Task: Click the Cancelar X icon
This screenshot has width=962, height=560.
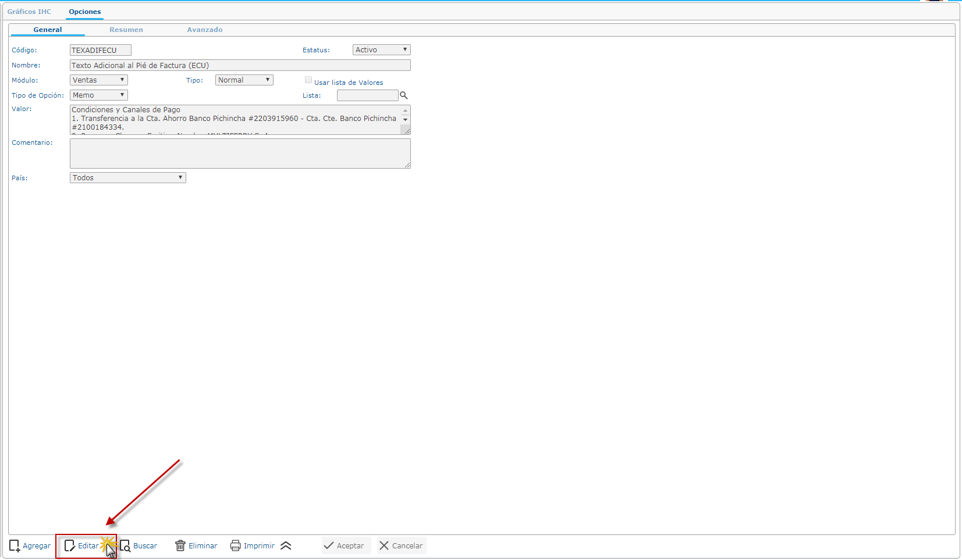Action: 384,546
